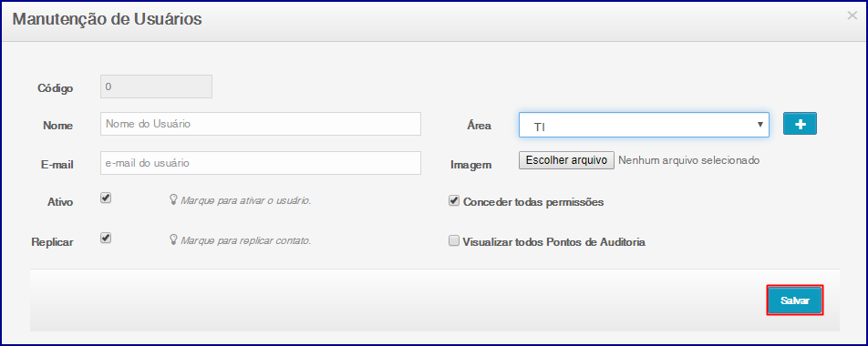
Task: Click the lightbulb hint icon beside Replicar
Action: [173, 239]
